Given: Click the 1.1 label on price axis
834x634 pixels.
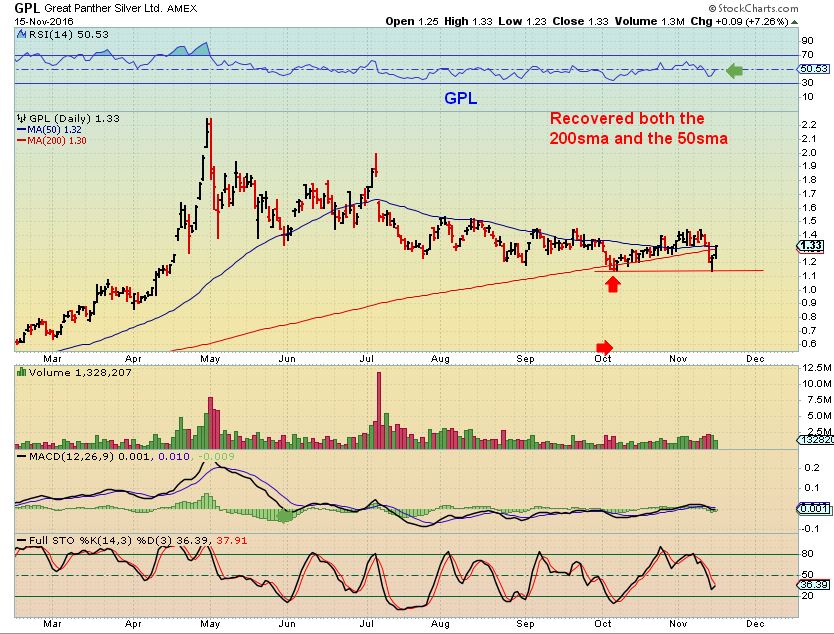Looking at the screenshot, I should pos(808,276).
